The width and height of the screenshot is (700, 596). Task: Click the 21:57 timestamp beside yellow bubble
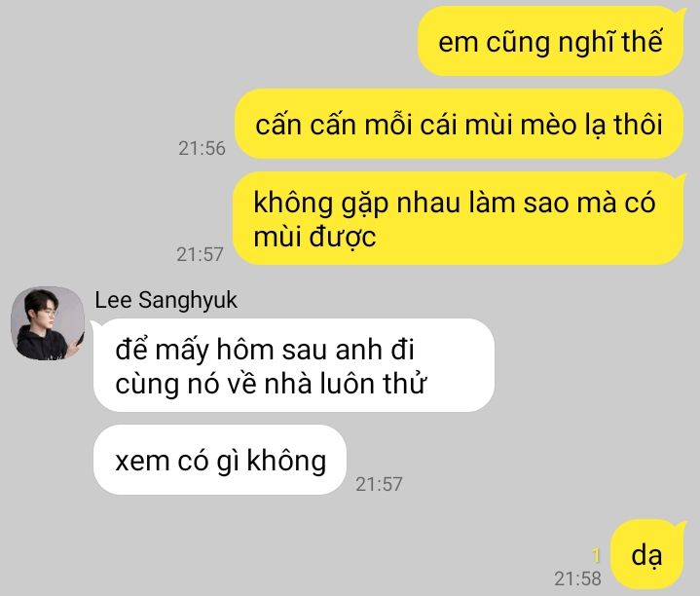[200, 254]
